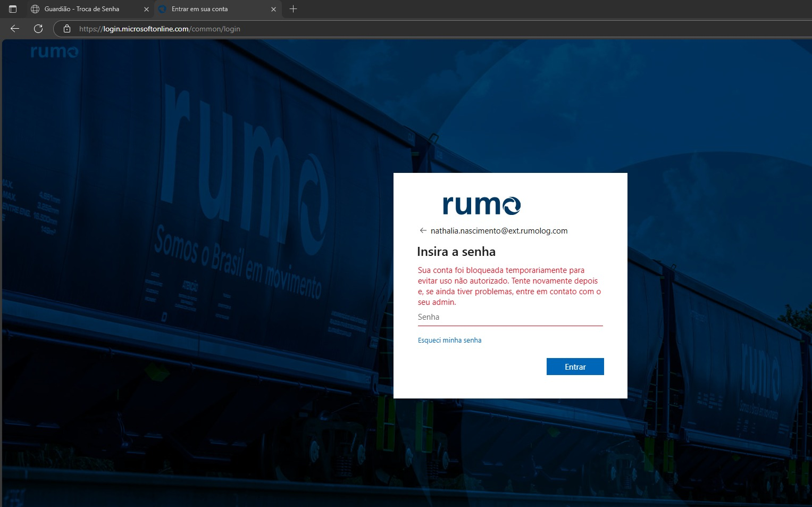Select the Entrar em sua conta tab

[218, 9]
